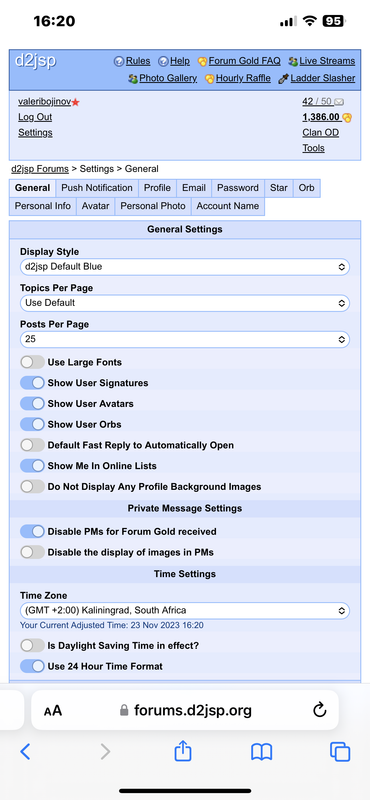Switch to the Email tab
The image size is (370, 800).
coord(194,188)
